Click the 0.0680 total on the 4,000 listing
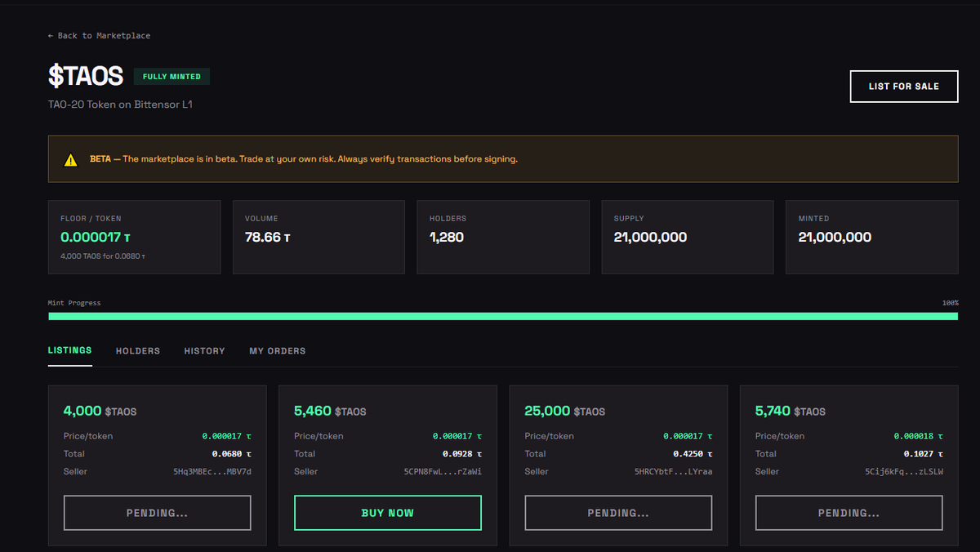This screenshot has height=552, width=980. point(232,454)
